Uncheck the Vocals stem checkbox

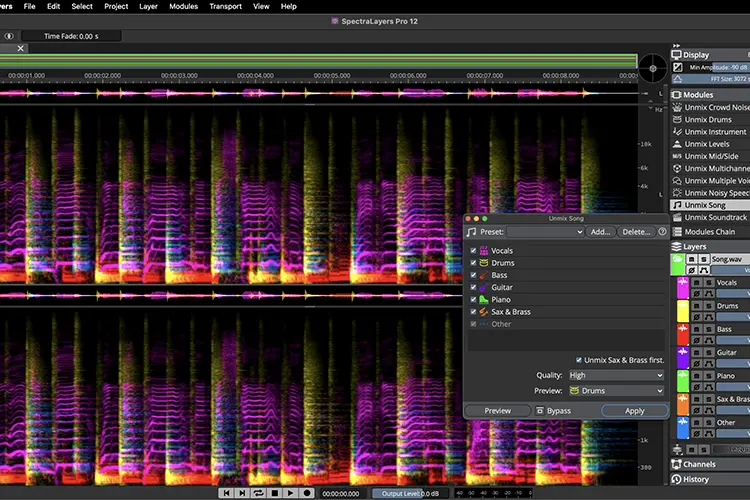(x=474, y=250)
